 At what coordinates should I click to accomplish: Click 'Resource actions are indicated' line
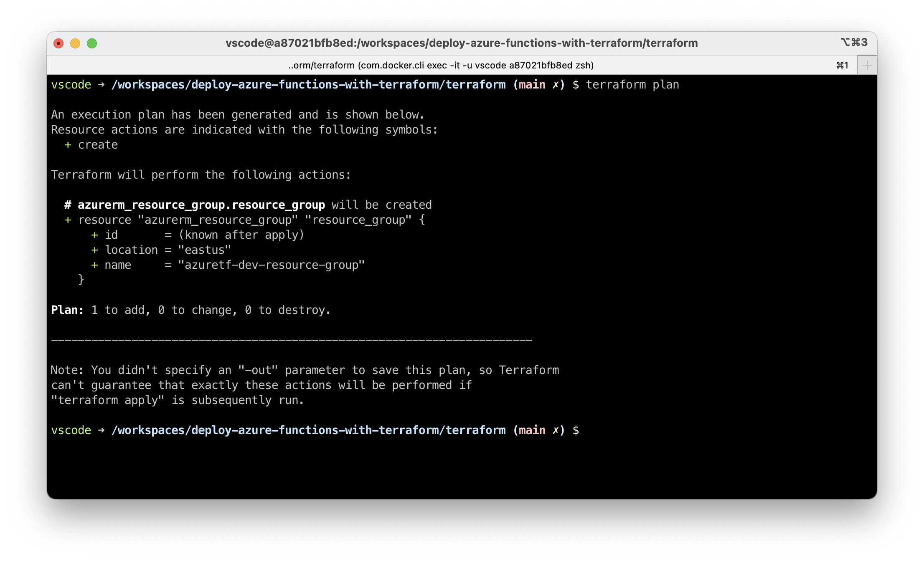click(x=244, y=130)
